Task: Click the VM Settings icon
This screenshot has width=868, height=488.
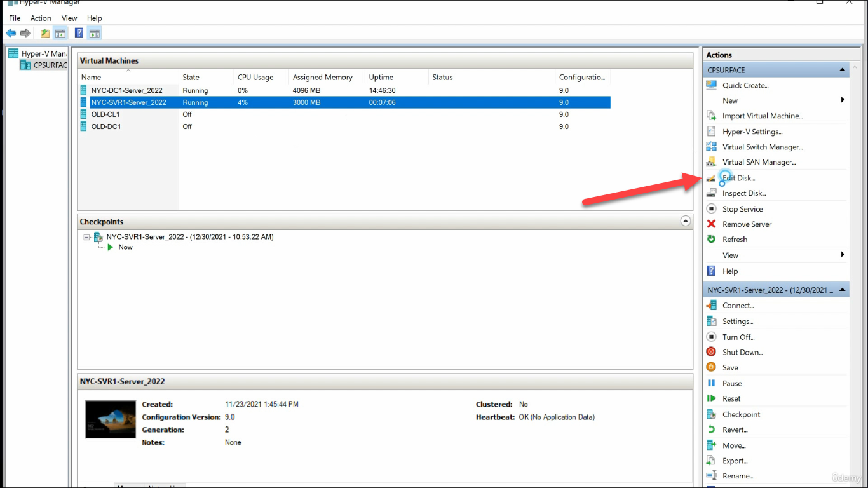Action: pos(712,321)
